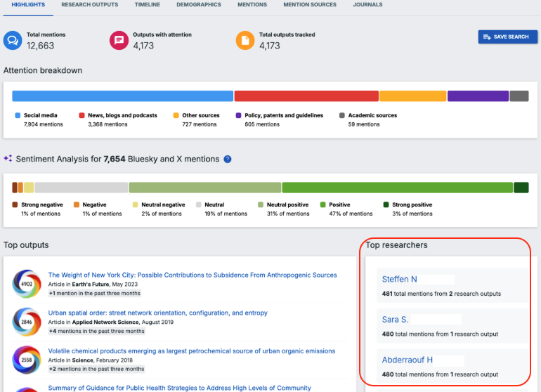Open the Urban spatial order article link
The width and height of the screenshot is (541, 392).
click(x=157, y=313)
